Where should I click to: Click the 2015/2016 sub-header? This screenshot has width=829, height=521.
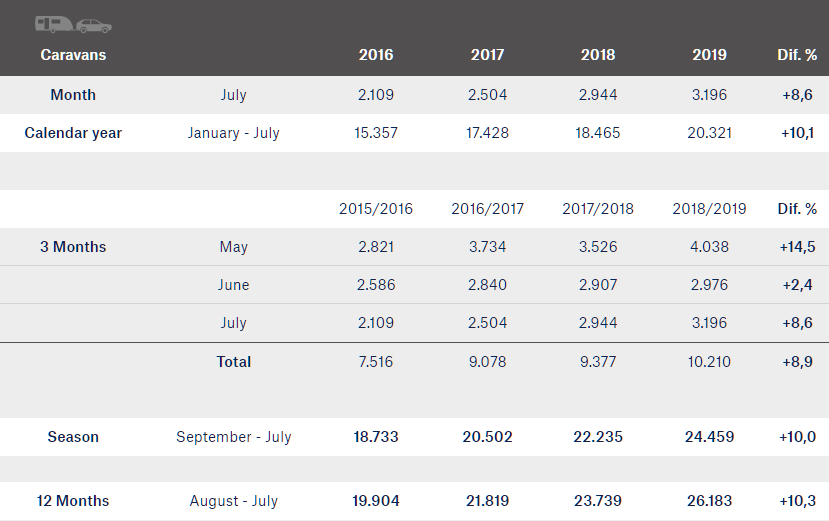(x=376, y=209)
